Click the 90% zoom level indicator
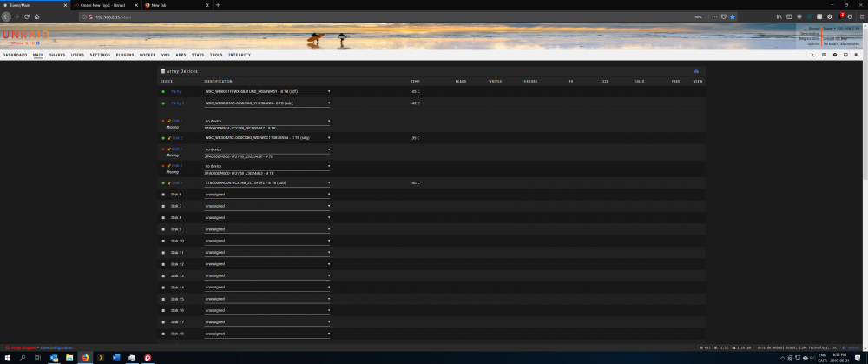 click(699, 17)
